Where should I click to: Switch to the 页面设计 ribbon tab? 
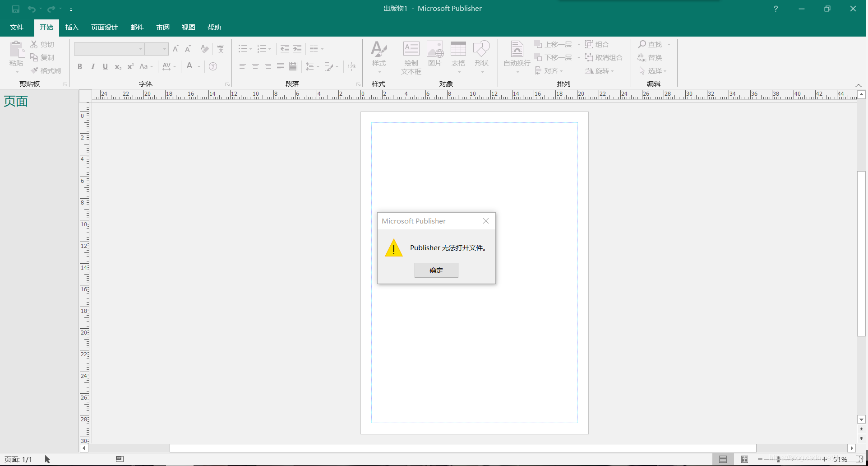pos(104,27)
